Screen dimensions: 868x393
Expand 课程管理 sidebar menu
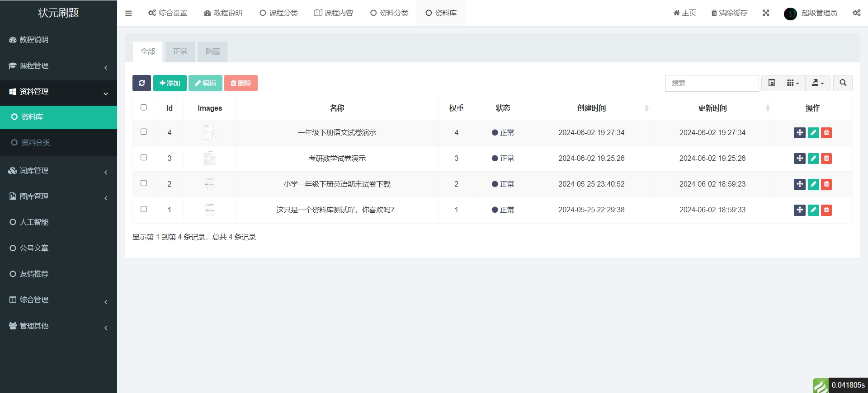[x=58, y=66]
